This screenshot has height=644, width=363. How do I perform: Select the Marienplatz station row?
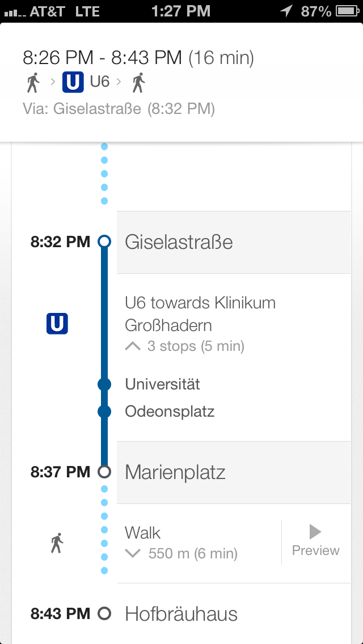tap(234, 472)
